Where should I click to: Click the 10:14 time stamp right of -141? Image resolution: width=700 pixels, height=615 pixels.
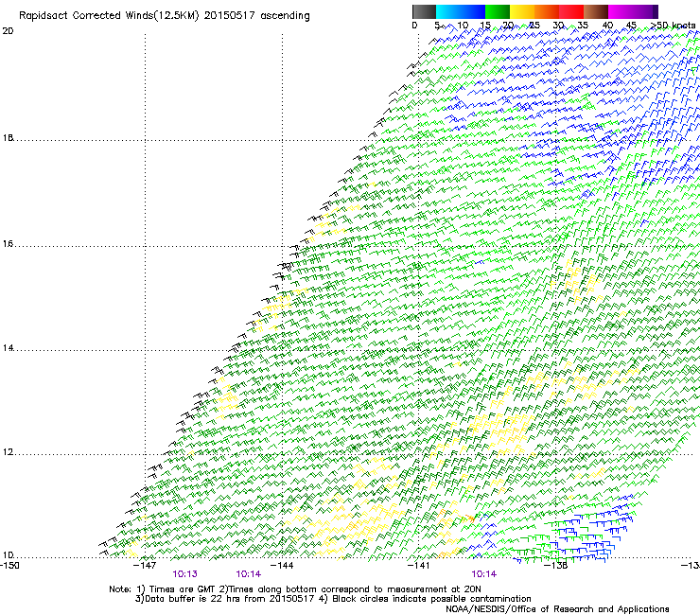[484, 574]
